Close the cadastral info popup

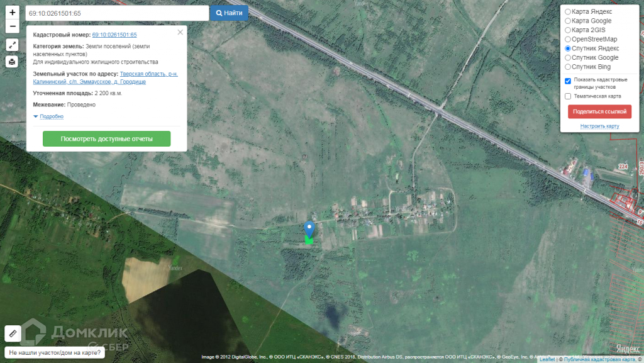(x=180, y=33)
